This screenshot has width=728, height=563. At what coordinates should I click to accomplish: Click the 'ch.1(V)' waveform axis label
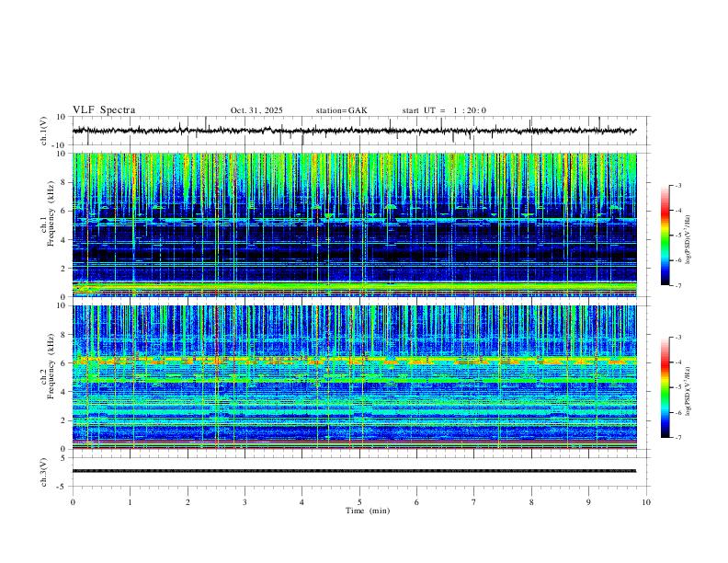point(44,131)
